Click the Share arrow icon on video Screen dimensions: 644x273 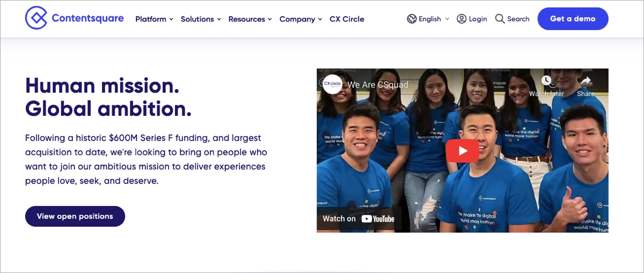(x=586, y=81)
